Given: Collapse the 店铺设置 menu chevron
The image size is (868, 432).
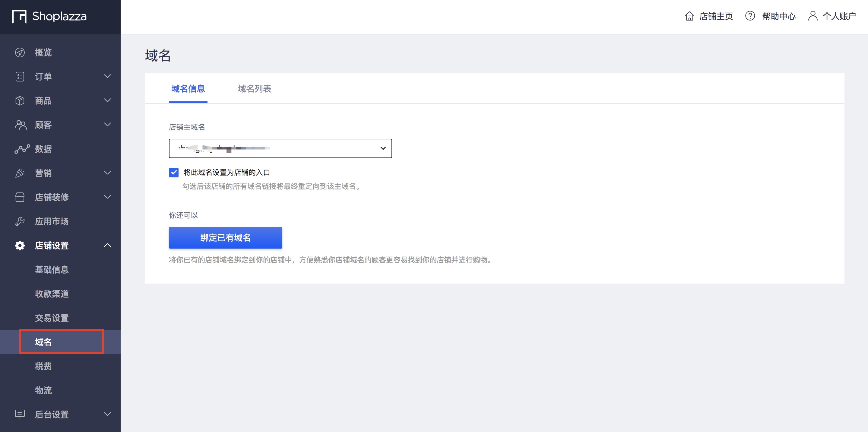Looking at the screenshot, I should pos(107,245).
